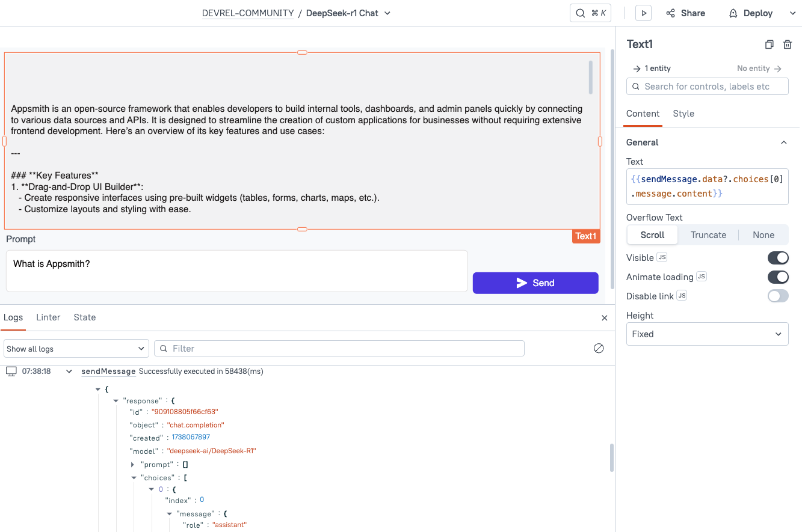This screenshot has height=532, width=802.
Task: Enable the Disable link switch
Action: coord(778,296)
